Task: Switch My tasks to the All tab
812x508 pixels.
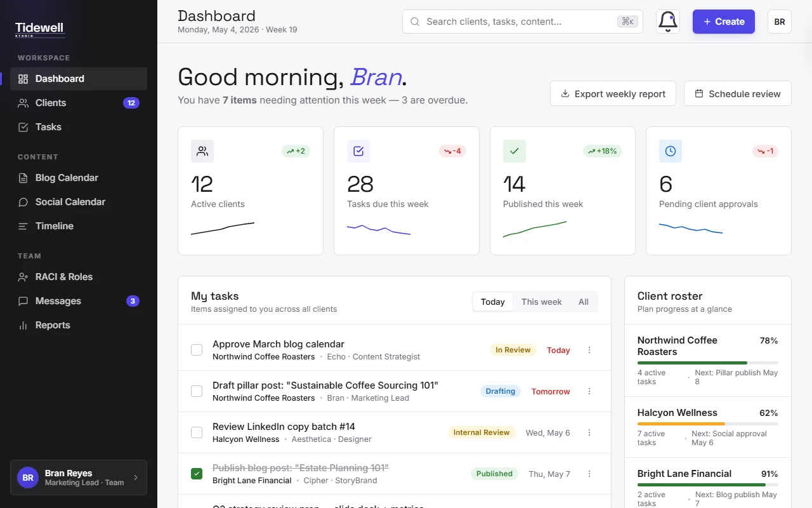Action: coord(584,302)
